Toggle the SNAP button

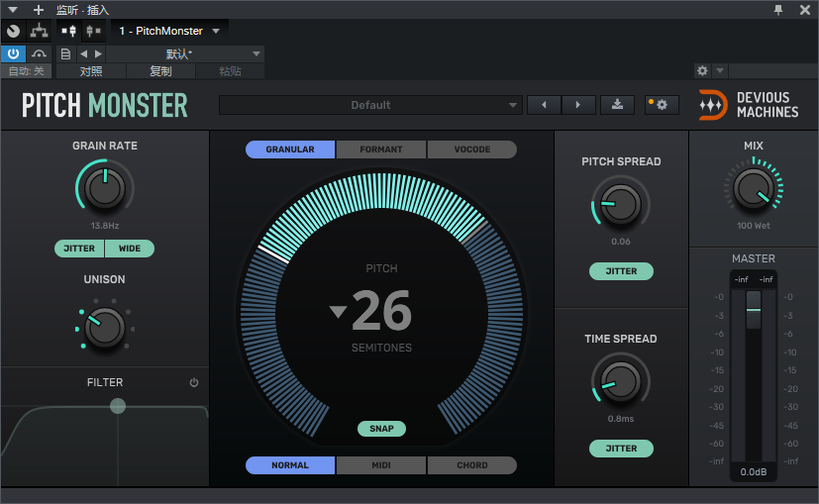coord(382,429)
